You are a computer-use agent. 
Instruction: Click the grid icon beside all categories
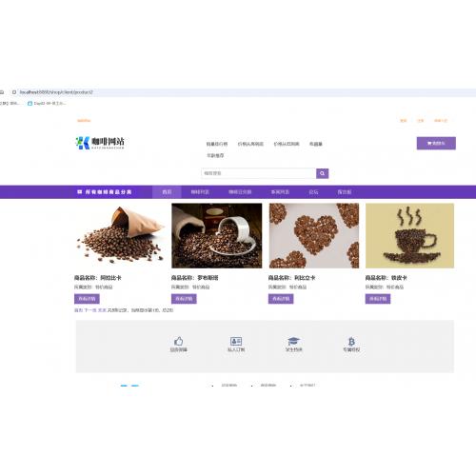(80, 191)
